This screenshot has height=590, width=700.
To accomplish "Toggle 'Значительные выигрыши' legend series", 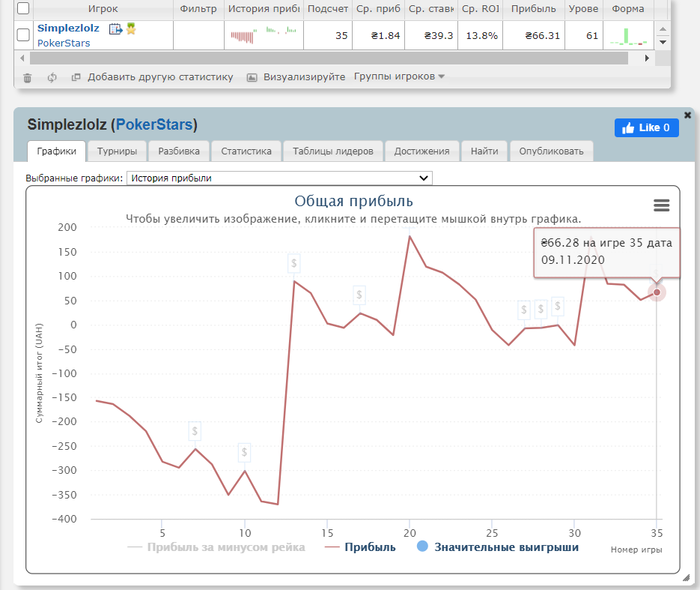I will coord(498,547).
